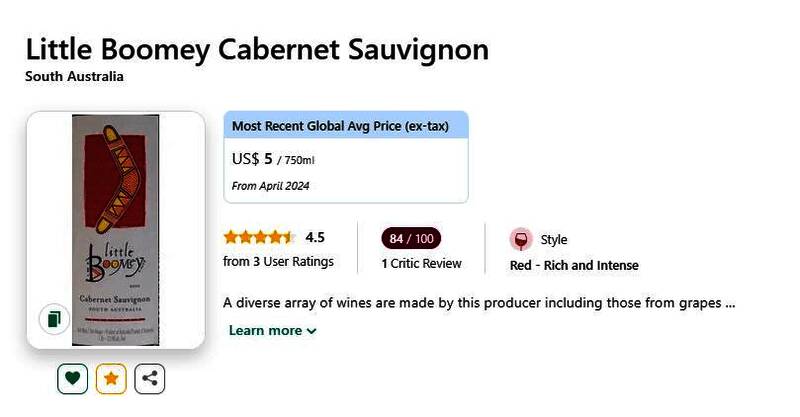The height and width of the screenshot is (417, 800).
Task: Select Red - Rich and Intense style
Action: (x=574, y=265)
